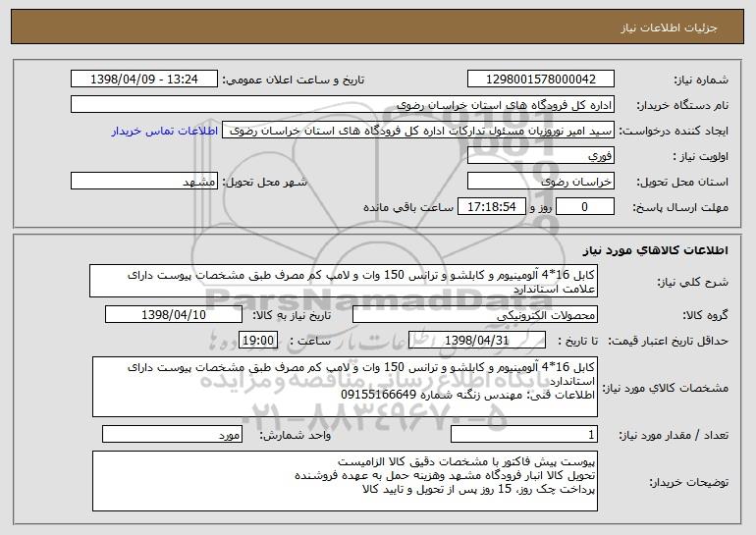The width and height of the screenshot is (756, 535).
Task: Click the quantity field showing 1
Action: [x=524, y=435]
